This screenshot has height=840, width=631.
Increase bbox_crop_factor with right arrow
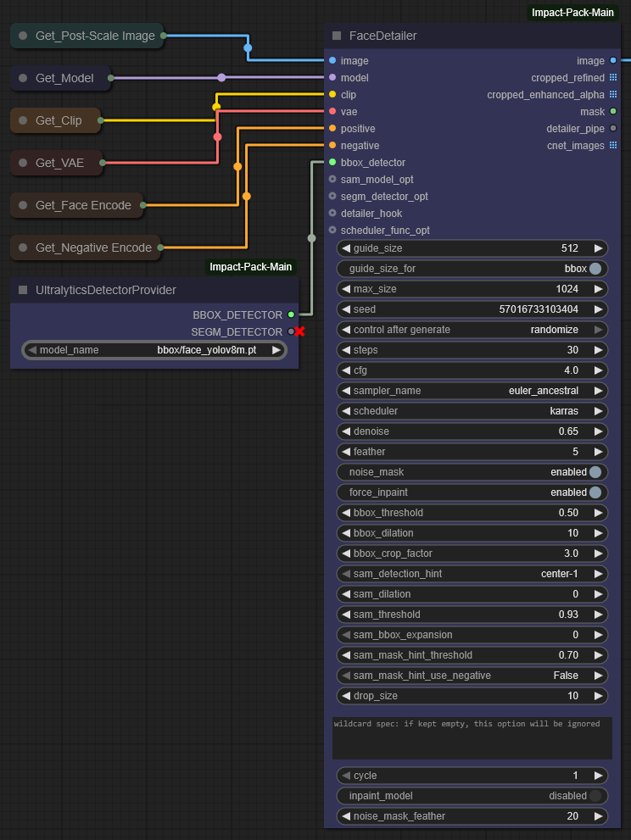[598, 554]
